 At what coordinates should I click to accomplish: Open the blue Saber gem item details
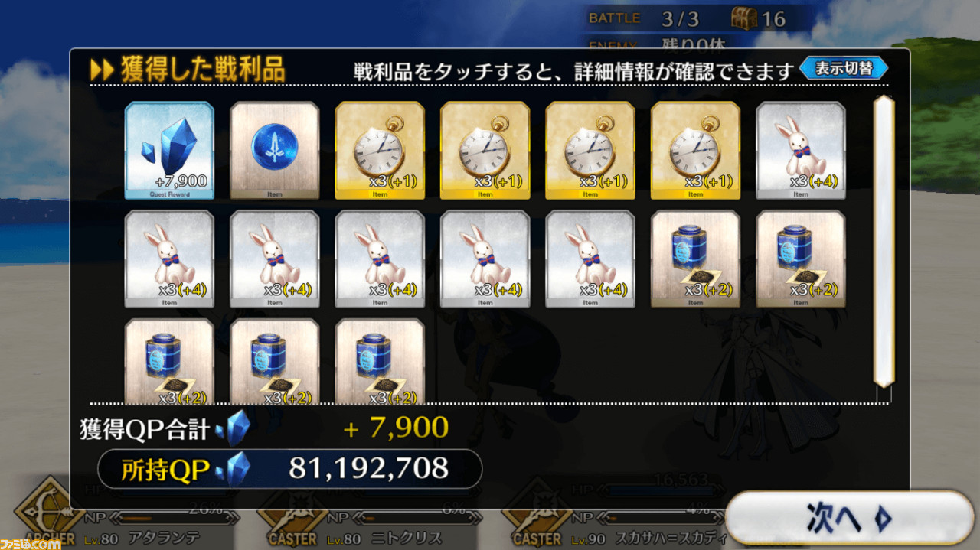275,150
